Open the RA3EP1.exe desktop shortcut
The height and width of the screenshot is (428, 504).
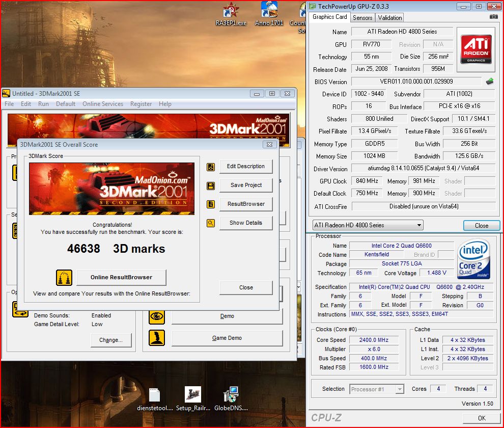pyautogui.click(x=231, y=14)
